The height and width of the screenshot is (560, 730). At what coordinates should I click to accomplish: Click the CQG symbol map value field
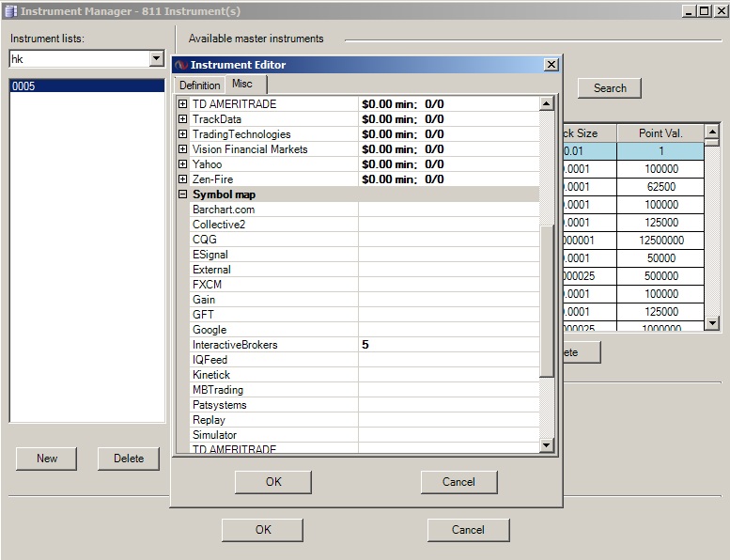click(449, 240)
